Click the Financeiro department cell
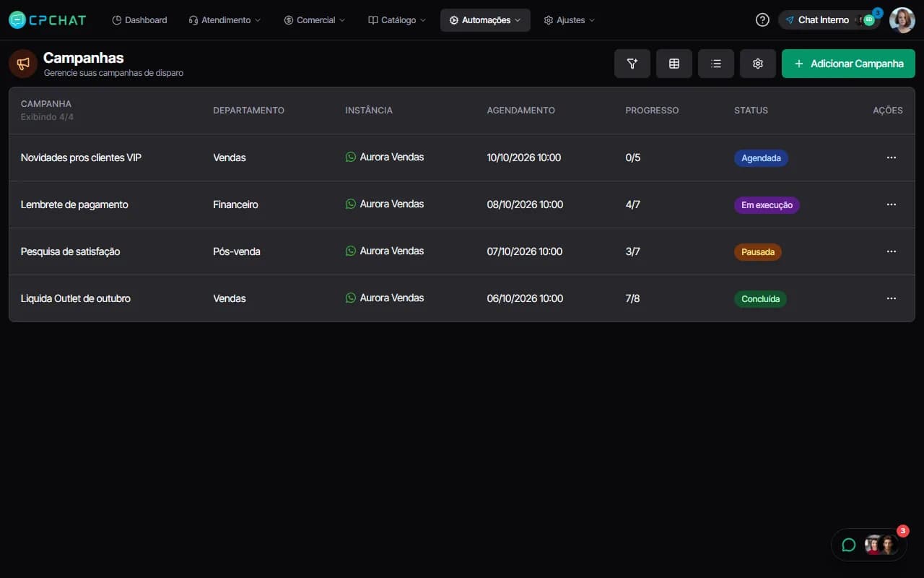 (x=235, y=204)
